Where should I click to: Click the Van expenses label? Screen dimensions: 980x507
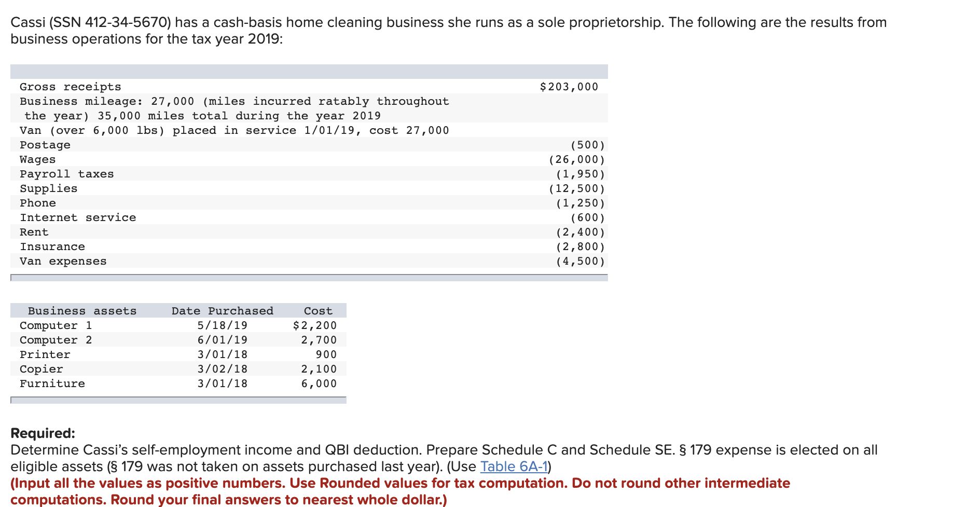click(x=63, y=261)
